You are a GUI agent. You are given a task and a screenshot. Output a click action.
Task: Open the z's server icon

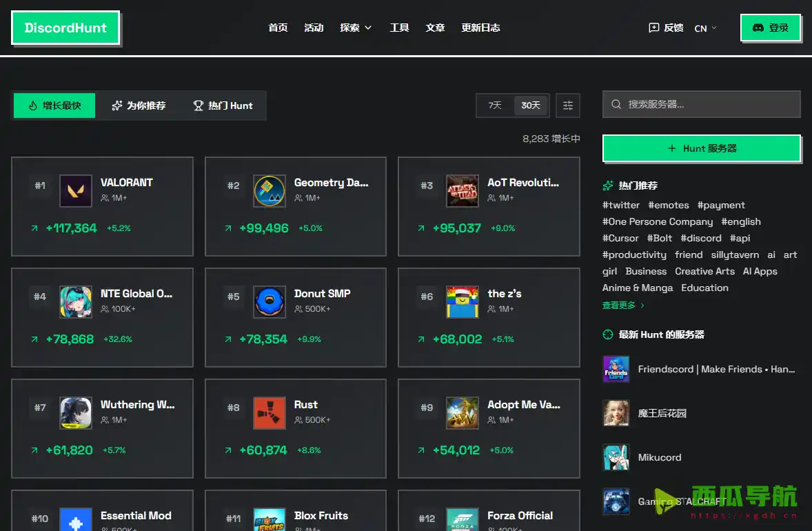463,301
